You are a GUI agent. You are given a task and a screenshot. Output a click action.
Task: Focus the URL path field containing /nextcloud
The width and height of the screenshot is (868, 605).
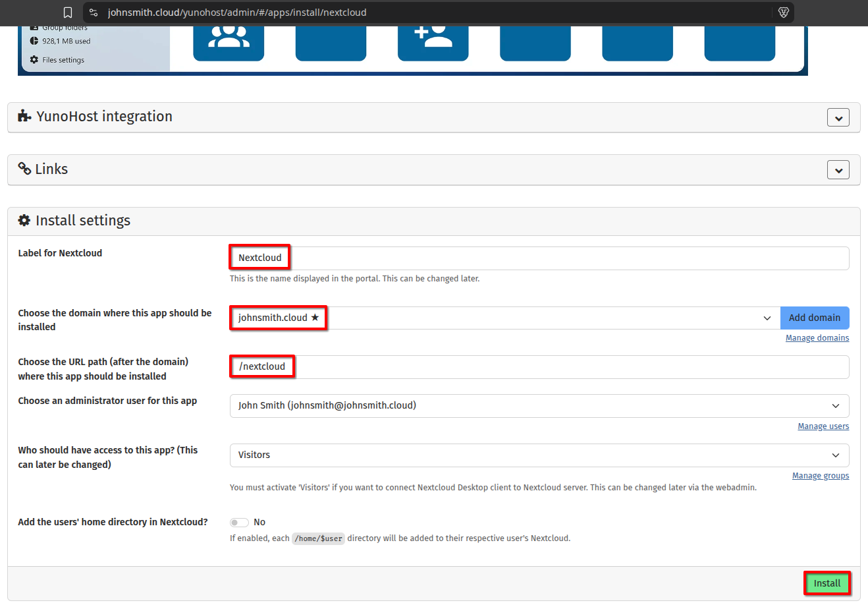(539, 367)
